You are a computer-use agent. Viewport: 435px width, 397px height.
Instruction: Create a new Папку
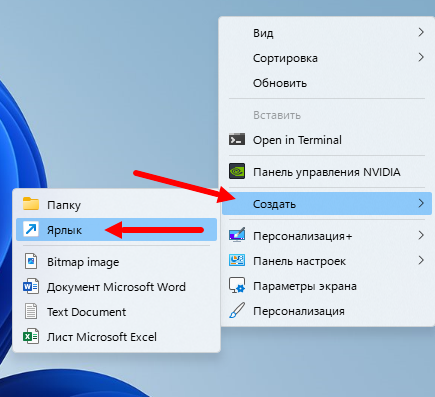[x=116, y=205]
